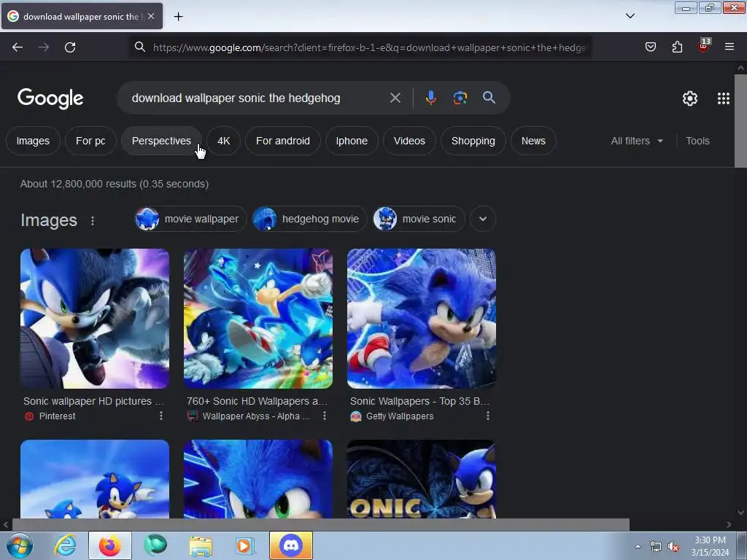The height and width of the screenshot is (560, 747).
Task: Go back to the previous page
Action: (18, 47)
